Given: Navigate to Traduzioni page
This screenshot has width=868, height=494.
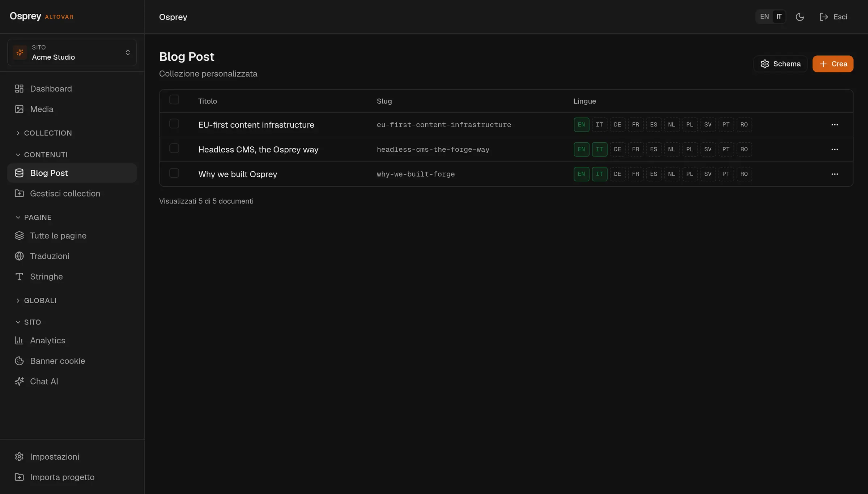Looking at the screenshot, I should tap(72, 256).
